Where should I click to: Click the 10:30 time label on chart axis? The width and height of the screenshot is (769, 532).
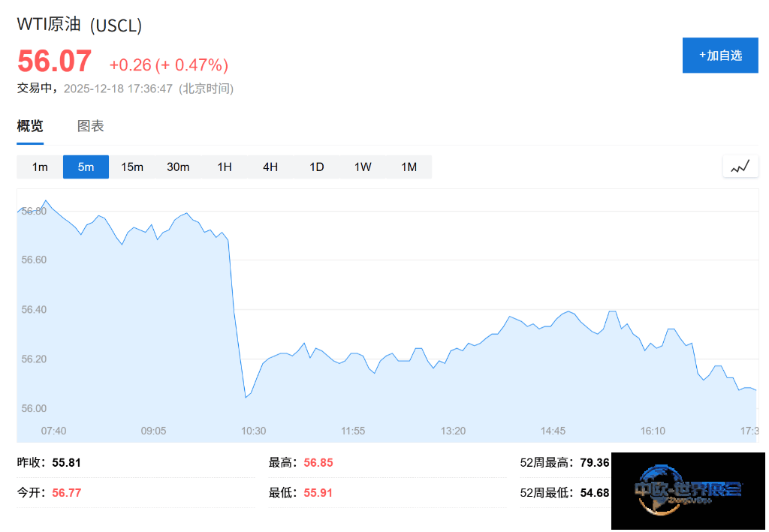[x=253, y=431]
